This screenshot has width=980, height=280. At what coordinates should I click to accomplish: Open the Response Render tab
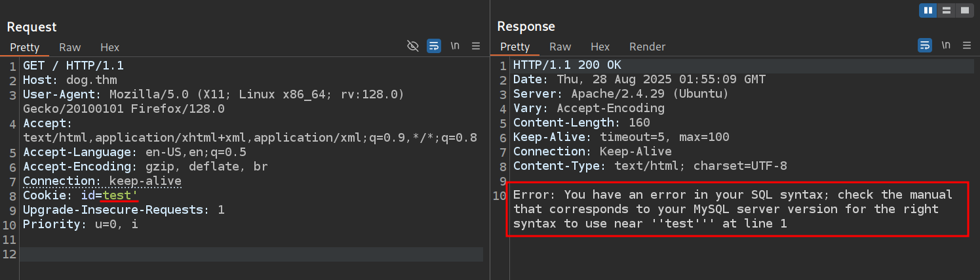647,47
